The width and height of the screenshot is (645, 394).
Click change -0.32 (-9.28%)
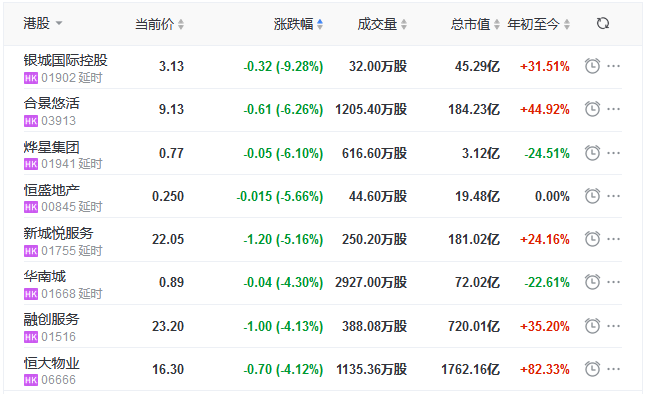283,66
